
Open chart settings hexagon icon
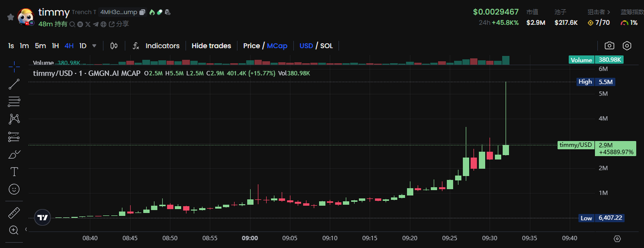pyautogui.click(x=627, y=46)
